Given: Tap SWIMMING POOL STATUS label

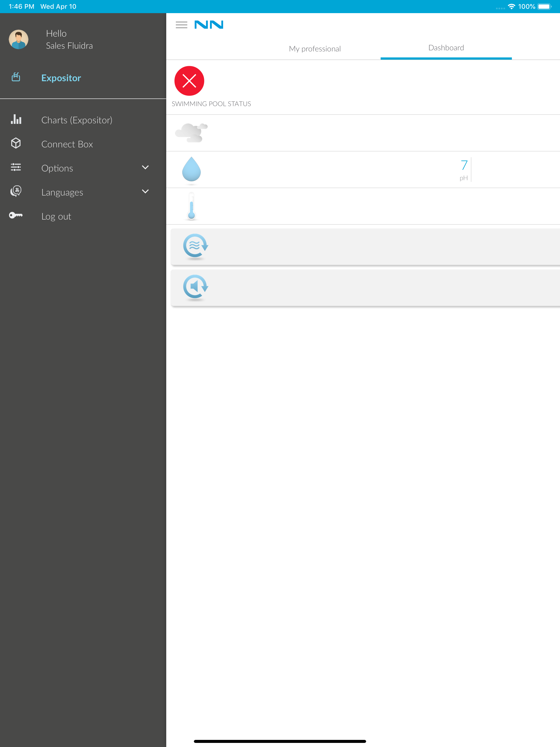Looking at the screenshot, I should point(211,104).
